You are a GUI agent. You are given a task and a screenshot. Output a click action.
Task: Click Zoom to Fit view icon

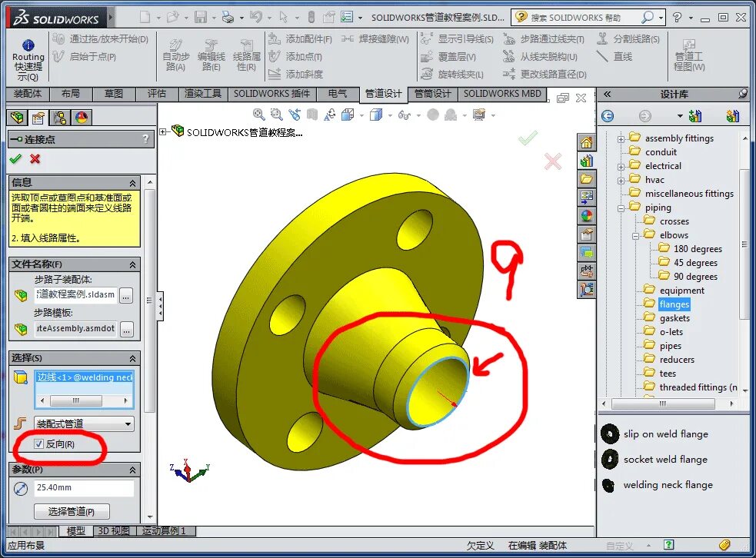pos(259,115)
